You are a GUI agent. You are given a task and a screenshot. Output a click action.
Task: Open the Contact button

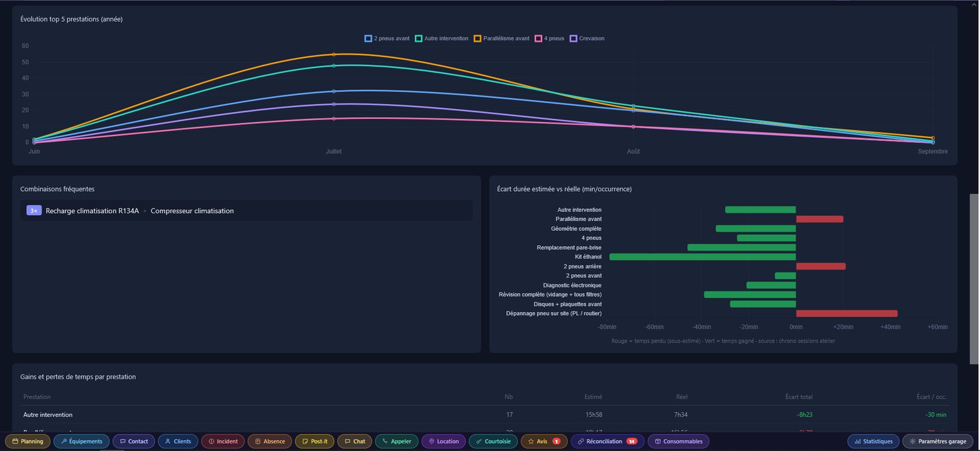[134, 441]
